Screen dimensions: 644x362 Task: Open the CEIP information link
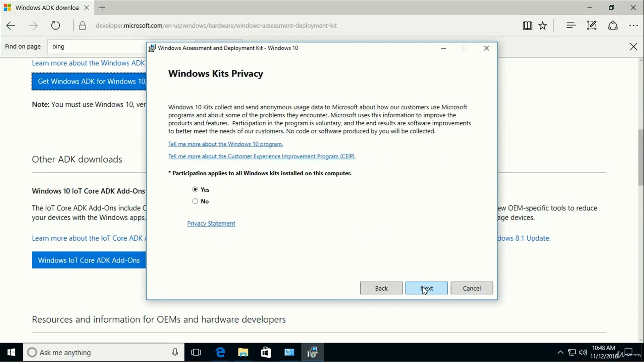point(262,156)
